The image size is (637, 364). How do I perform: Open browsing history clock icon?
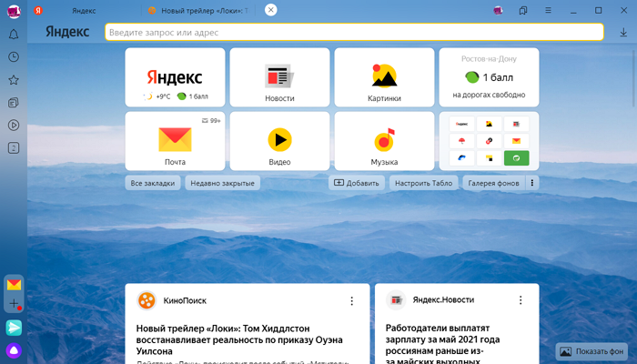click(x=14, y=56)
